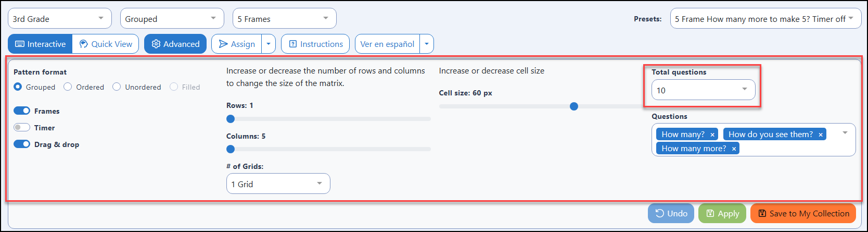Screen dimensions: 868x232
Task: Select the Unordered pattern format
Action: tap(117, 87)
